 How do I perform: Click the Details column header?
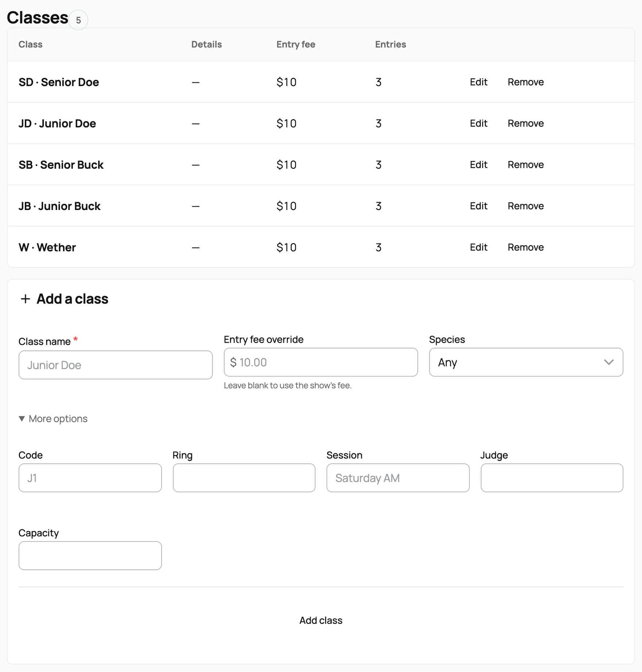click(206, 44)
